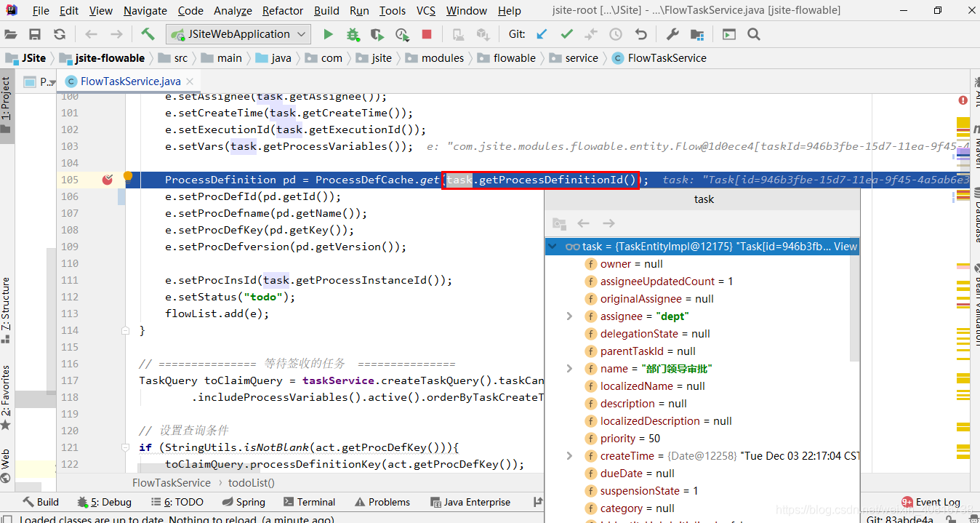The height and width of the screenshot is (523, 980).
Task: Open the Event Log
Action: tap(931, 502)
